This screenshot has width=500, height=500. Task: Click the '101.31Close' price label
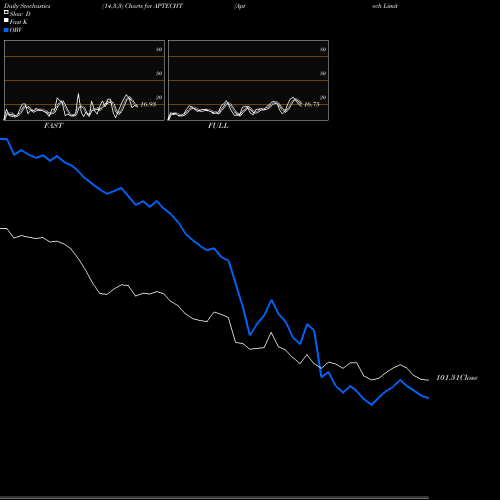(x=457, y=378)
